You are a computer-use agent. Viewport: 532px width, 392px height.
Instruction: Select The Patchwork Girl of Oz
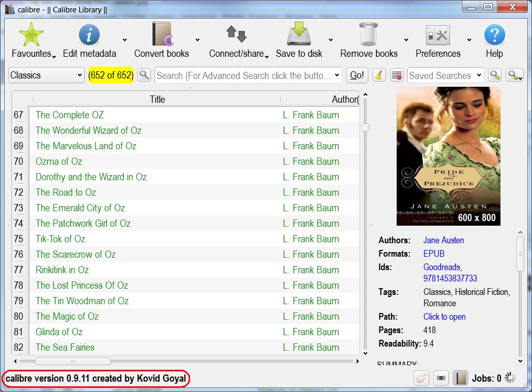click(x=194, y=223)
